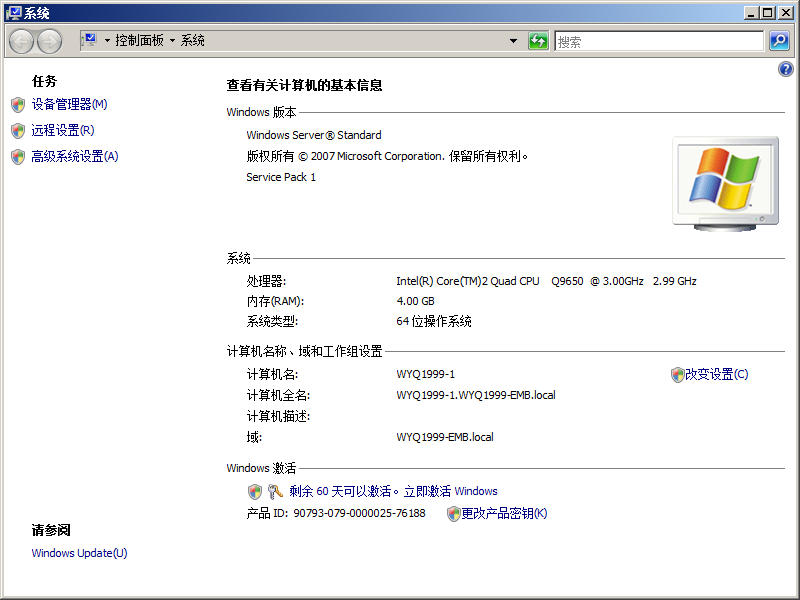
Task: Click the 控制面板 breadcrumb item
Action: point(140,41)
